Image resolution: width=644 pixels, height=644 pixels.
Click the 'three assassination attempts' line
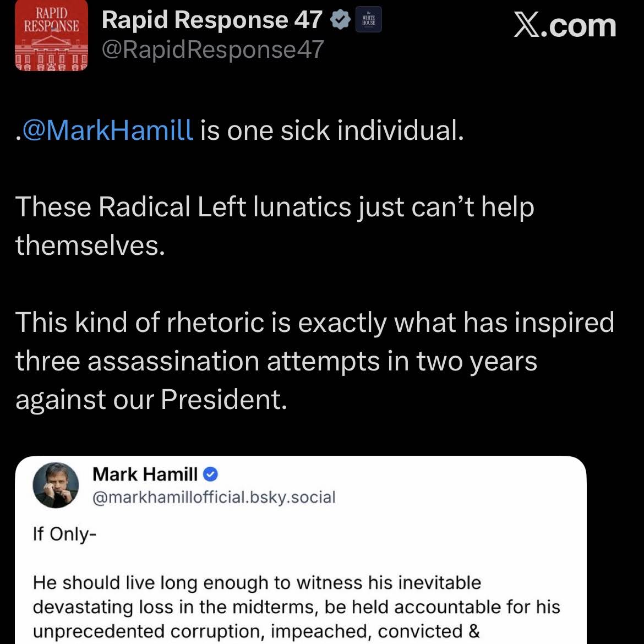[276, 362]
